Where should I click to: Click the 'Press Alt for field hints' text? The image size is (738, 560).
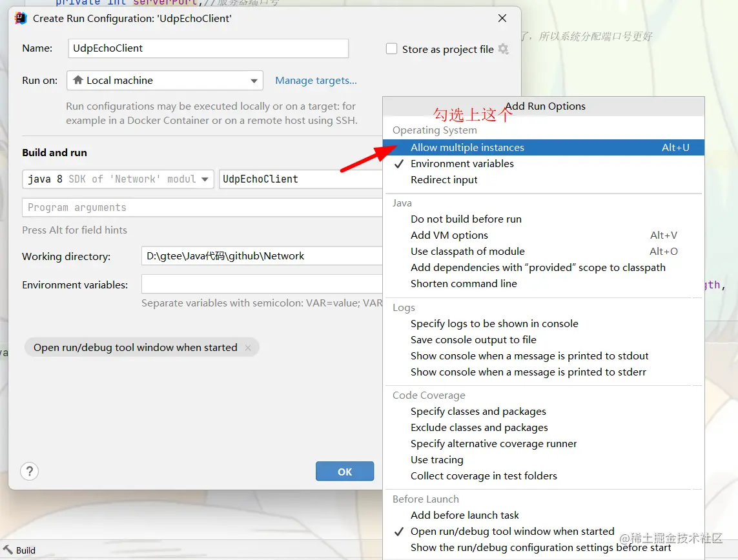74,230
